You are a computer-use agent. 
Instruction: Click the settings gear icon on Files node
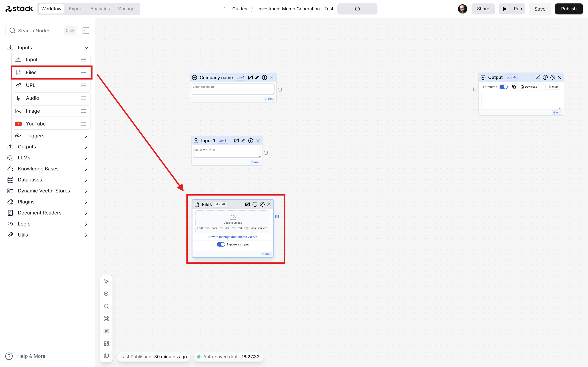pos(263,204)
